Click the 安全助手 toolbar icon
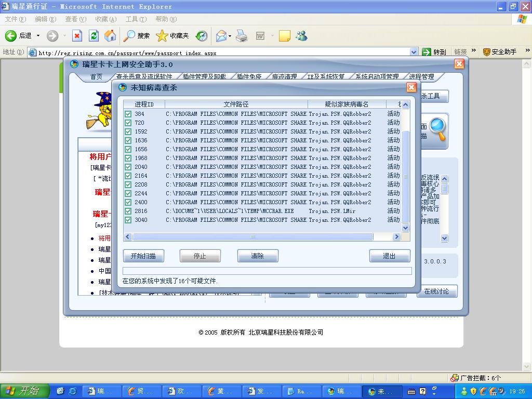532x399 pixels. tap(486, 52)
